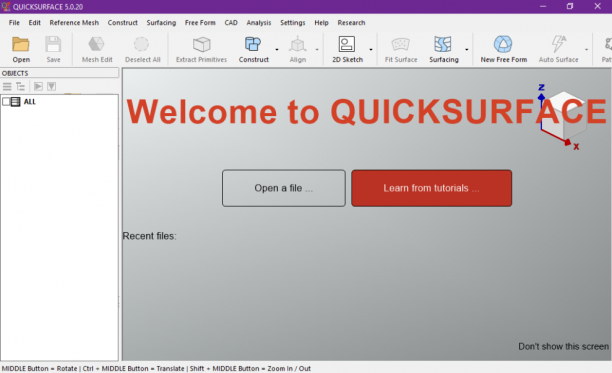Click 'Don't show this screen' link
The image size is (612, 373).
click(563, 346)
